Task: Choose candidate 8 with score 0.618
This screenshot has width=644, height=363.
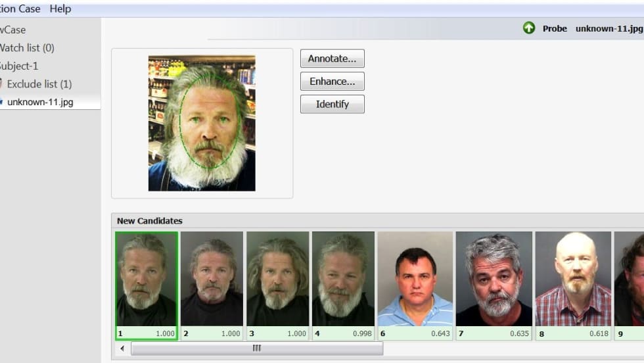Action: click(572, 279)
